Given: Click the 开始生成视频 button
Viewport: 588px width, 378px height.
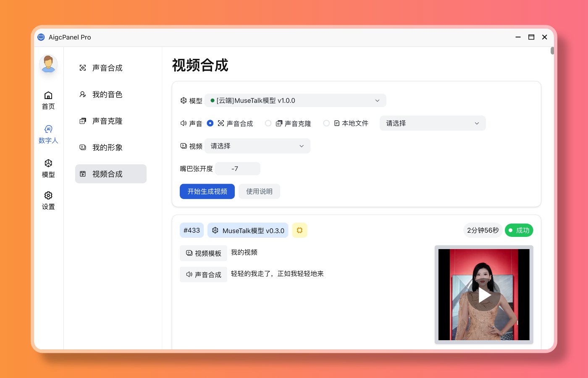Looking at the screenshot, I should point(207,191).
